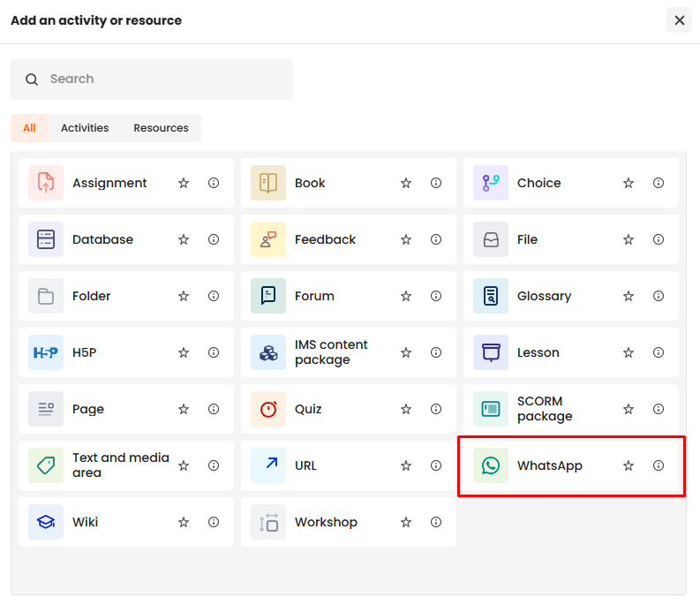Select the URL arrow icon
Image resolution: width=700 pixels, height=605 pixels.
click(267, 465)
